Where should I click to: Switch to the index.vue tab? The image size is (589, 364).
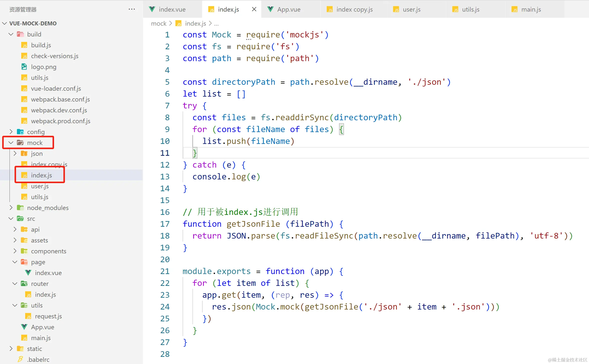[x=172, y=9]
